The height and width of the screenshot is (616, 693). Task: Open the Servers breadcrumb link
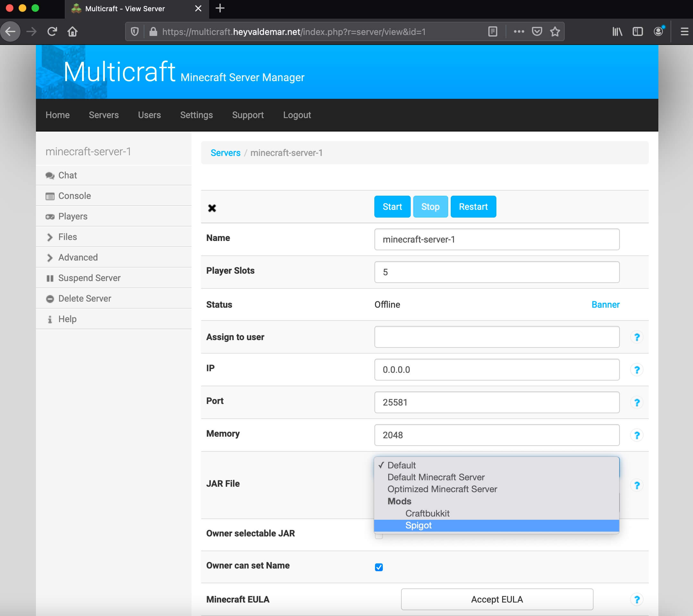(225, 152)
